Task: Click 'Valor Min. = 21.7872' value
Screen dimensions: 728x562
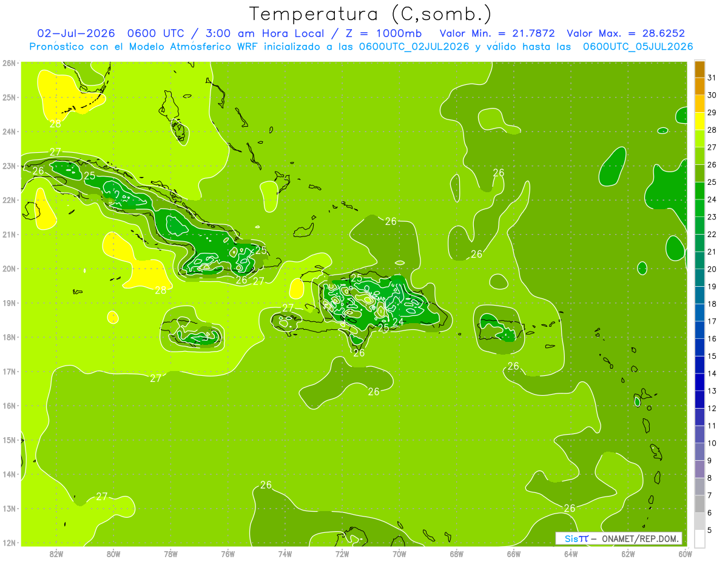Action: (497, 33)
